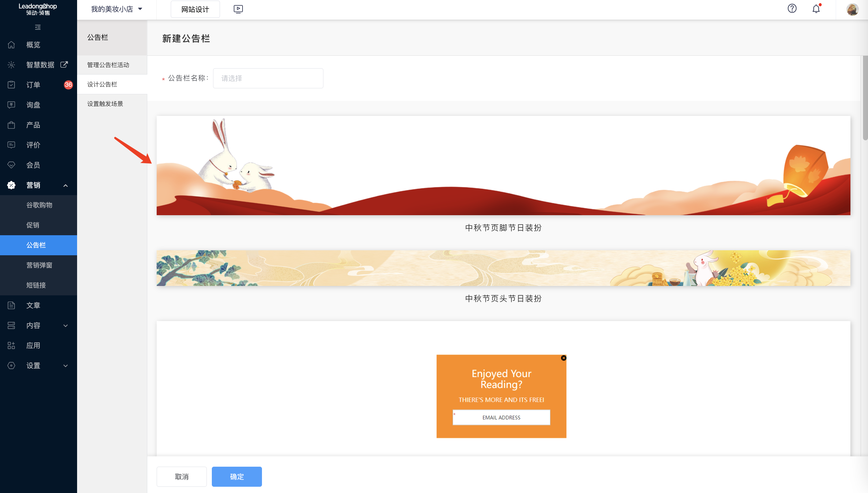Click the preview play screen icon
The image size is (868, 493).
[x=238, y=9]
